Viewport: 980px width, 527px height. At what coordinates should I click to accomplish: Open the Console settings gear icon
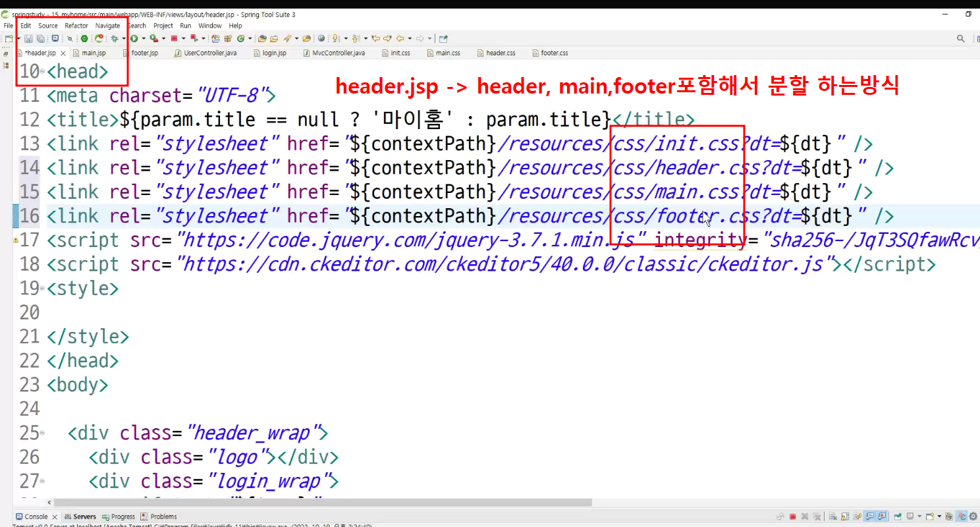tap(973, 516)
